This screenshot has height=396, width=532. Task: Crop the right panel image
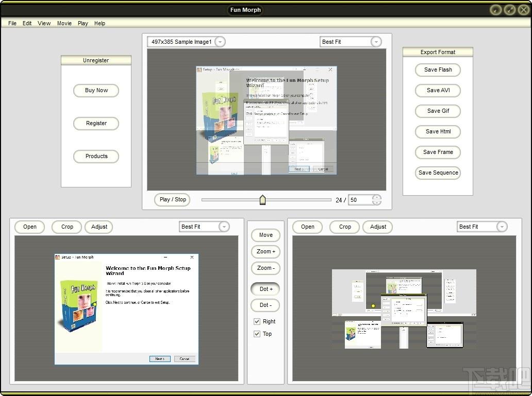pos(345,227)
